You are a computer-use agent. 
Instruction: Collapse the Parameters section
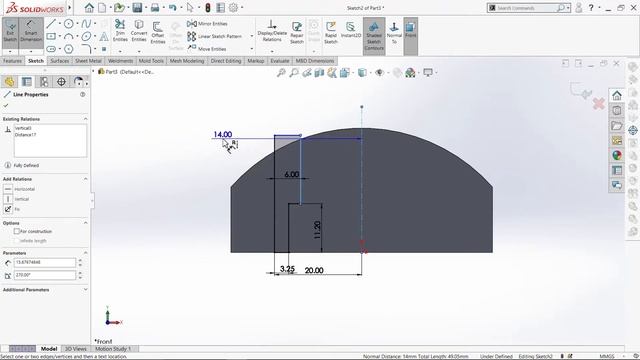[85, 253]
